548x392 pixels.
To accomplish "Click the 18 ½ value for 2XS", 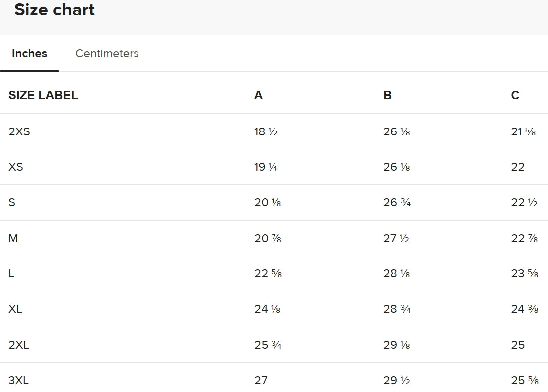I will (266, 131).
